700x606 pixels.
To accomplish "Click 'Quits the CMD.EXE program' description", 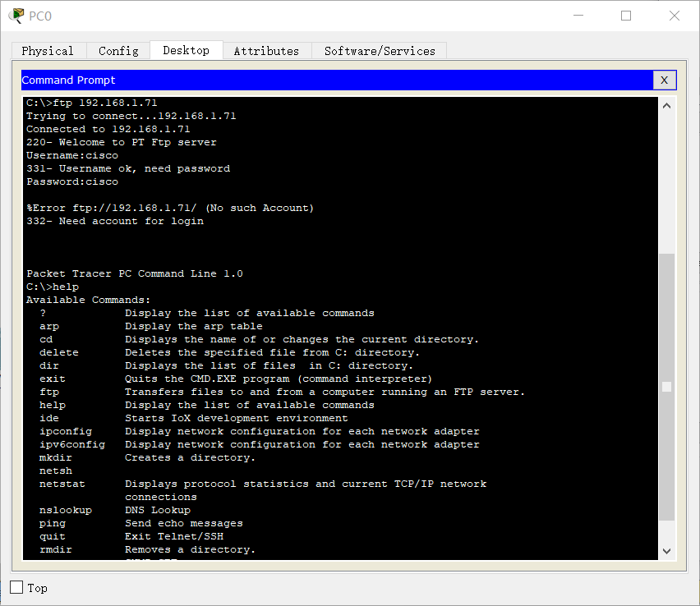I will coord(279,379).
